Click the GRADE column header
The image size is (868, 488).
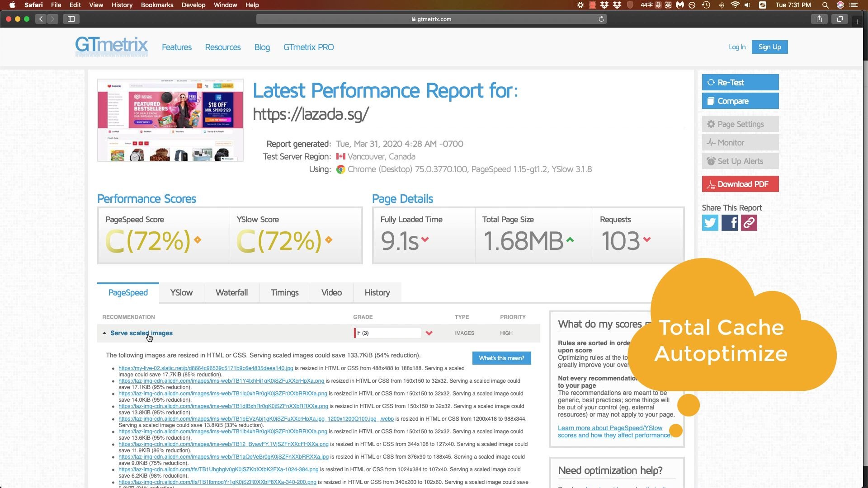tap(363, 317)
